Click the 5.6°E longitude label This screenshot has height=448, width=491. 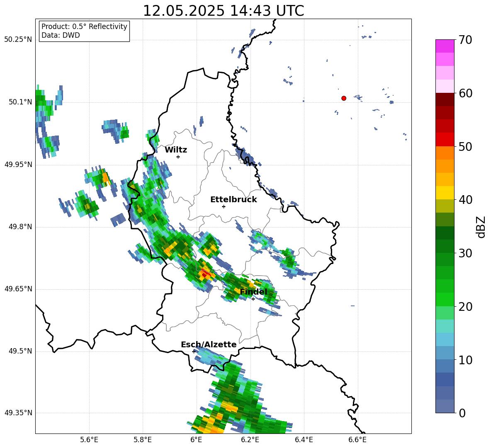click(89, 440)
